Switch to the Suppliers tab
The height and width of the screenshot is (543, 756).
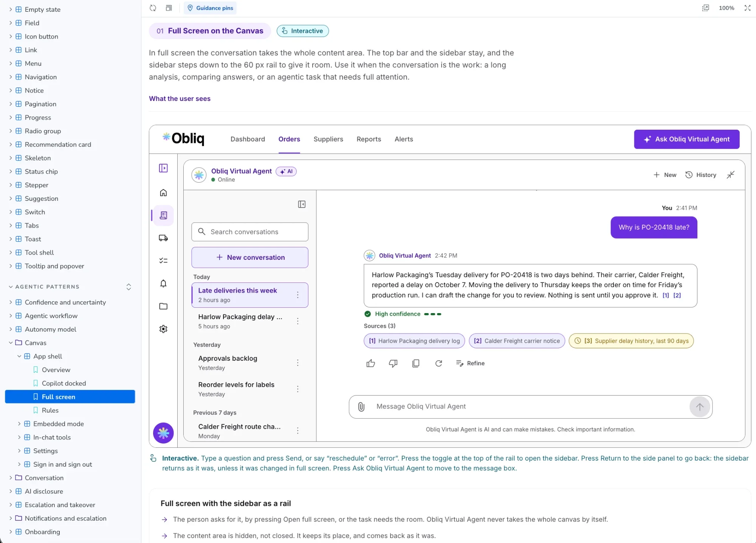(328, 139)
